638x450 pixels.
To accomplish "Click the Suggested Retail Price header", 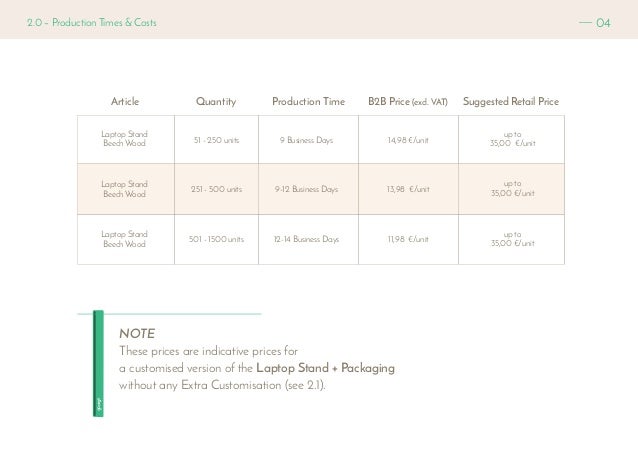I will pos(512,102).
